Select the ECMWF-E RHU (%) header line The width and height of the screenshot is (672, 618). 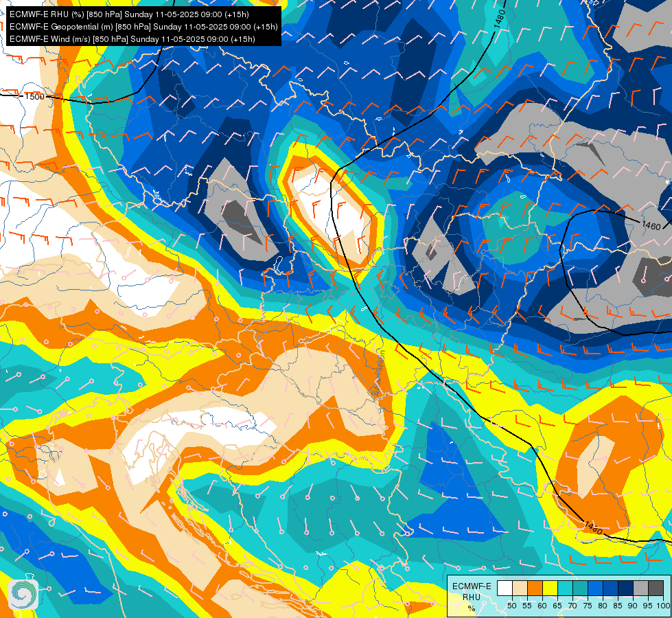click(129, 14)
